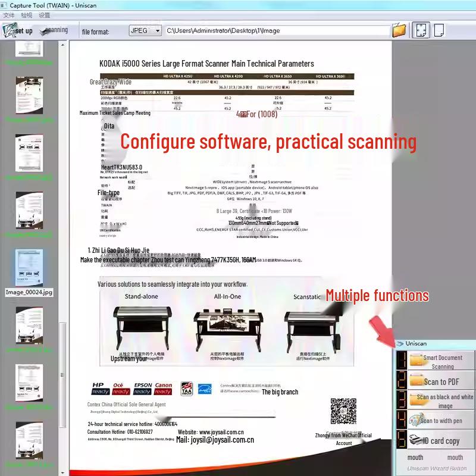Viewport: 476px width, 476px height.
Task: Open the 设置 menu
Action: (44, 15)
